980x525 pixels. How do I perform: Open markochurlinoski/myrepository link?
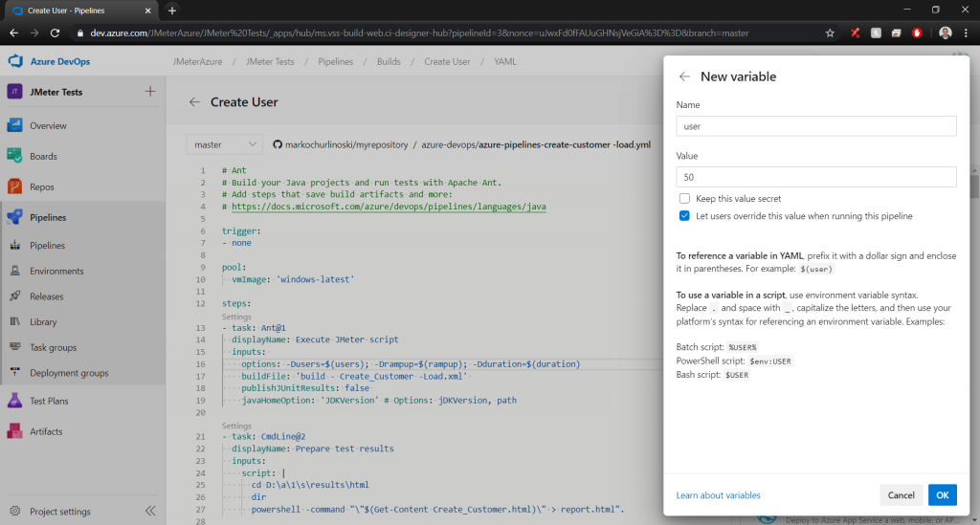(346, 144)
